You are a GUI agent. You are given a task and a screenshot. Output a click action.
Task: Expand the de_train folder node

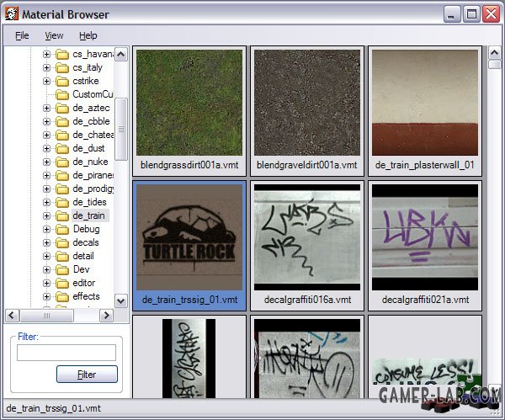click(x=46, y=215)
